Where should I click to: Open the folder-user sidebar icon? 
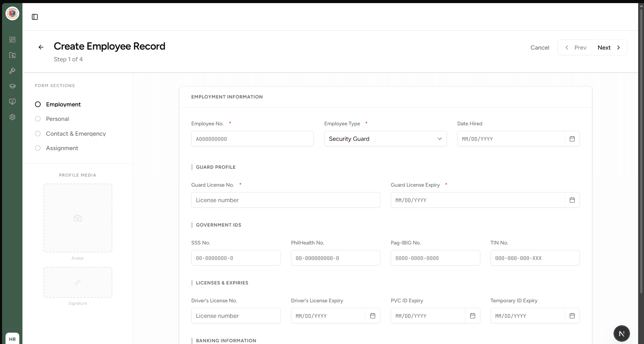click(x=12, y=55)
